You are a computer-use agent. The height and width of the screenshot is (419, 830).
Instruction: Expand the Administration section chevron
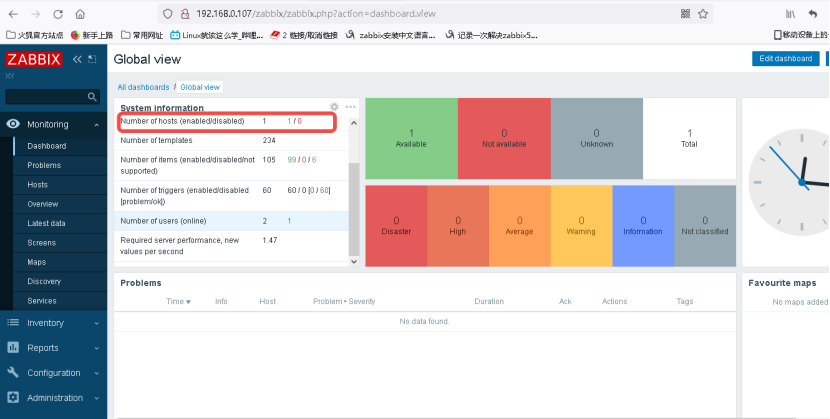(96, 398)
